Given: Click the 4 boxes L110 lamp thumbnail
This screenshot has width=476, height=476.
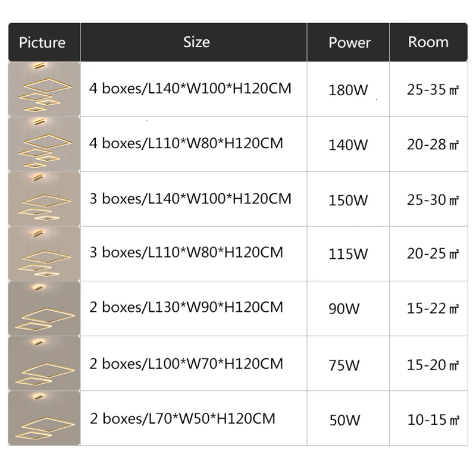Looking at the screenshot, I should [43, 144].
